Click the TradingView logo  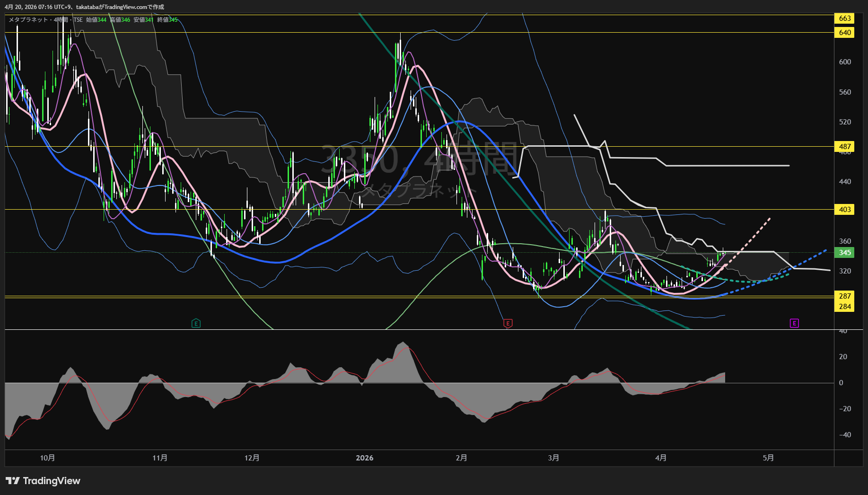tap(43, 481)
